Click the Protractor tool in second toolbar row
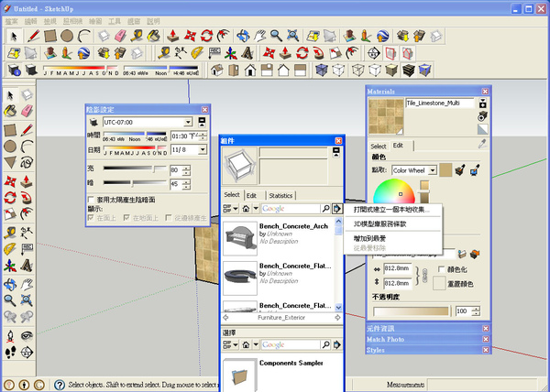Image resolution: width=550 pixels, height=392 pixels. tap(198, 53)
